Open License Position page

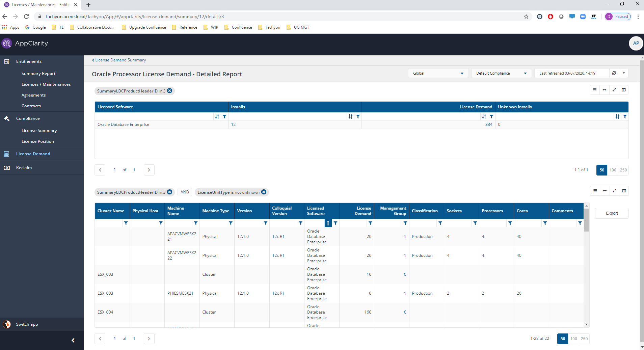tap(38, 141)
